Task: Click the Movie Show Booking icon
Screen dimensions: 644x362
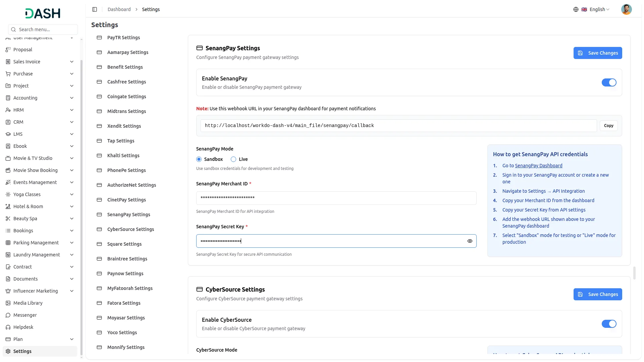Action: 8,170
